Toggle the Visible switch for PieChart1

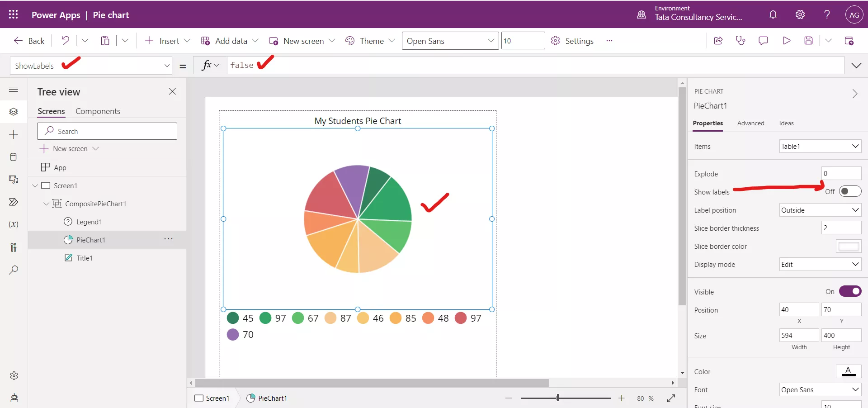[x=850, y=291]
